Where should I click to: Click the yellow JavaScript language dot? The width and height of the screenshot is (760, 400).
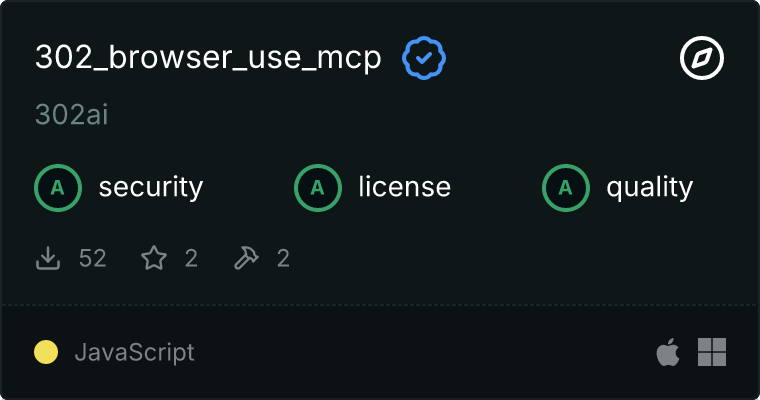pos(46,352)
